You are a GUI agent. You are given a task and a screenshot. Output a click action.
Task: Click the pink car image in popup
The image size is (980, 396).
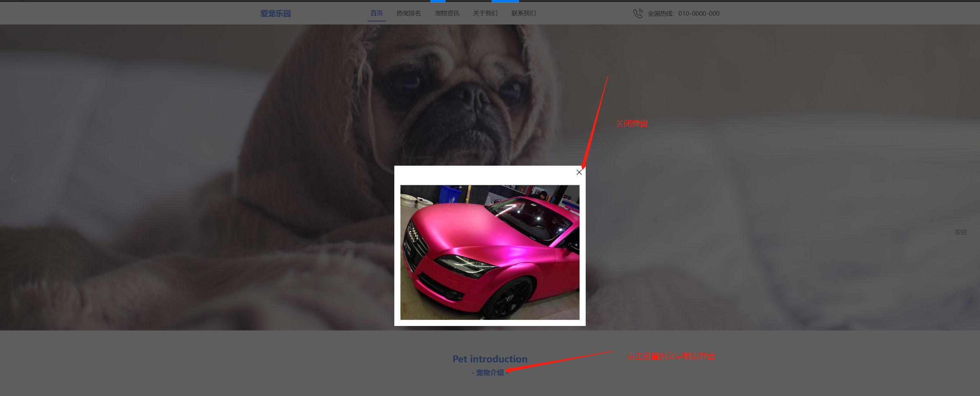pos(490,252)
